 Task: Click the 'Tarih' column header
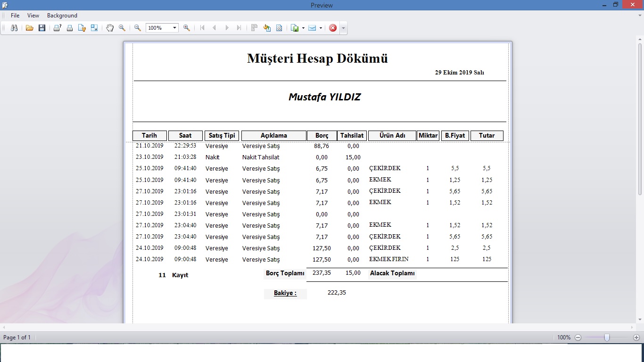point(149,136)
